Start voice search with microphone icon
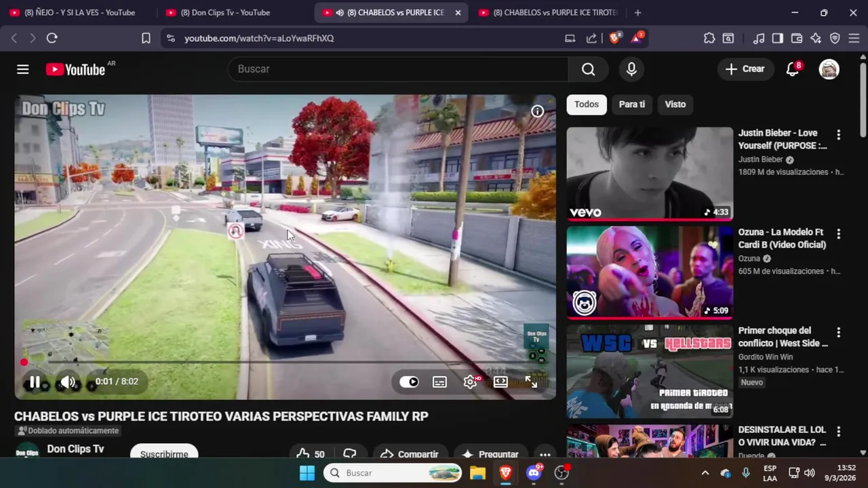This screenshot has width=868, height=488. [x=631, y=69]
